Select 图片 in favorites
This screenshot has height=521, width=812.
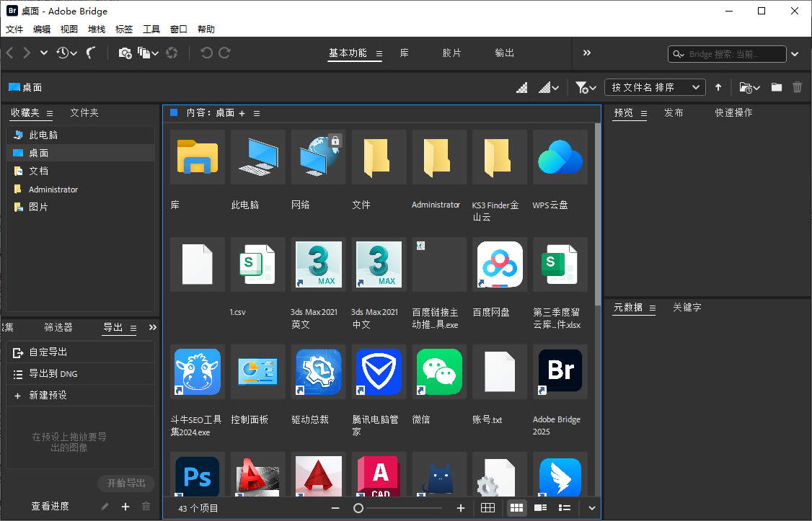(80, 207)
